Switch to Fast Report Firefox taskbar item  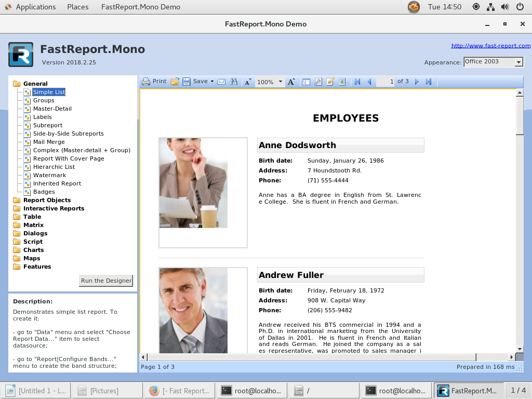[179, 391]
